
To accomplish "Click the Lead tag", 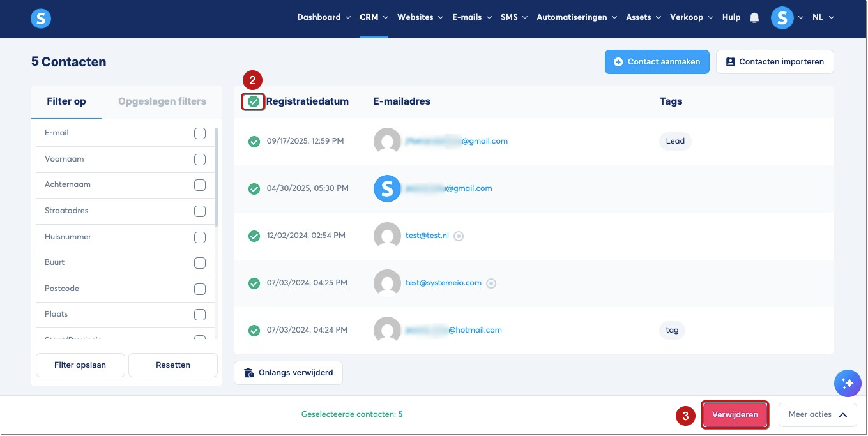I will [675, 142].
